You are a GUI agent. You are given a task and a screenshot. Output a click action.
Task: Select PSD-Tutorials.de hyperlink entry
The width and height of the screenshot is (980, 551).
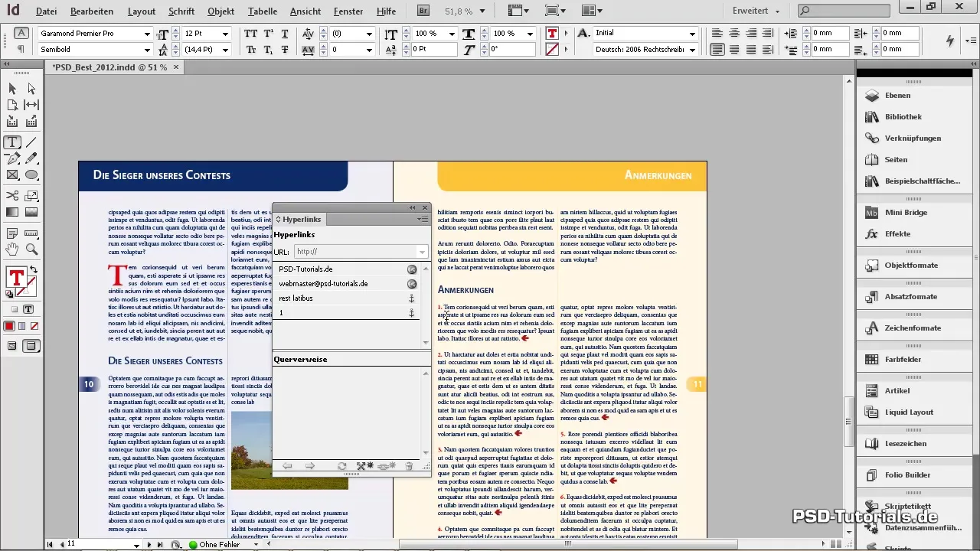coord(347,269)
